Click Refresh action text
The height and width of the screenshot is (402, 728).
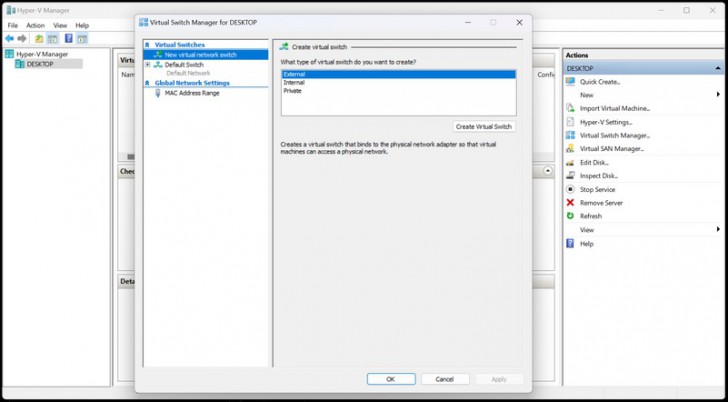pos(591,216)
